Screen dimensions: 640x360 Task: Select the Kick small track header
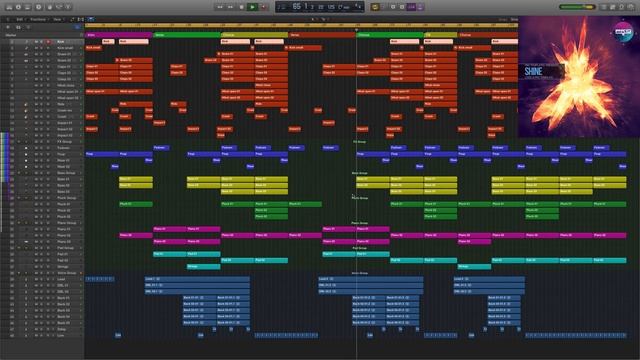(42, 48)
